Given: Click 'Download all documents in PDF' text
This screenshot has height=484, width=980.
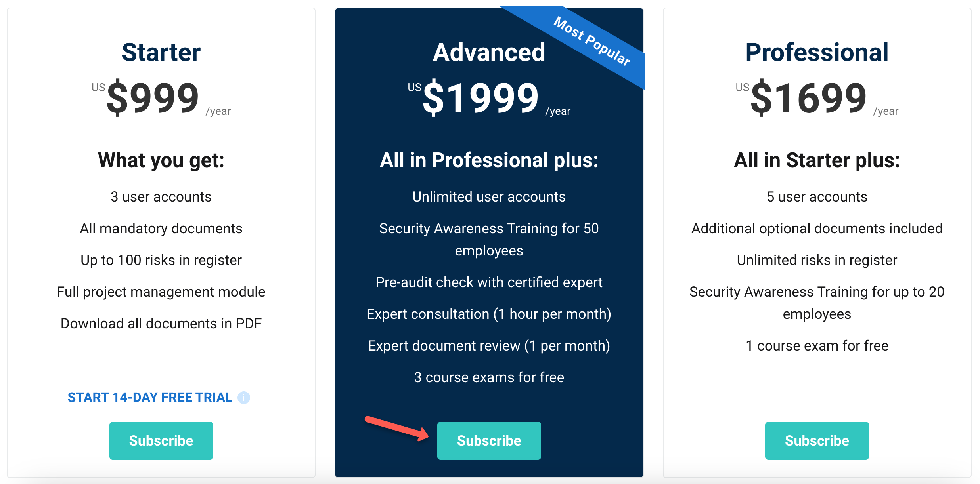Looking at the screenshot, I should tap(161, 323).
